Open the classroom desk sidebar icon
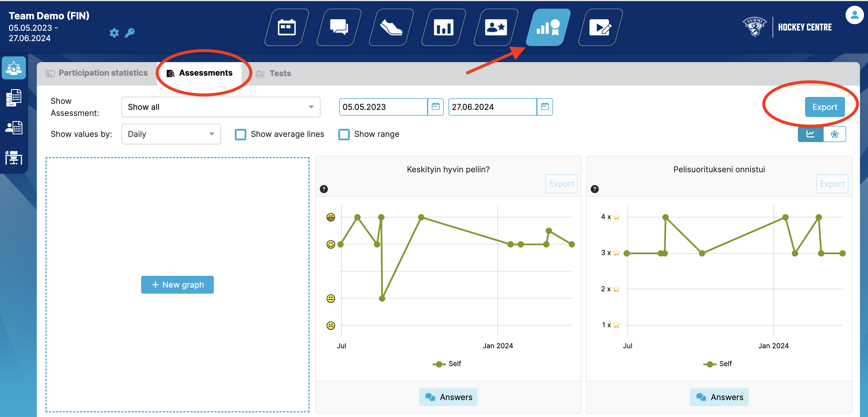The image size is (868, 417). click(14, 157)
